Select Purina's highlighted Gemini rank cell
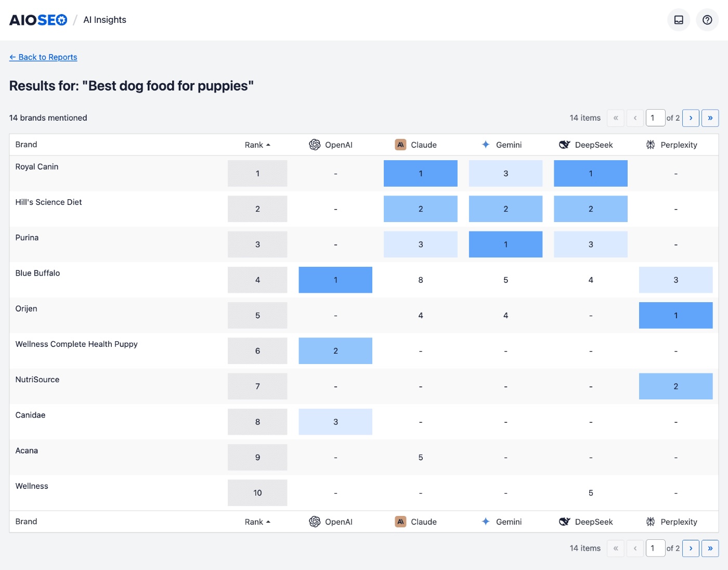This screenshot has width=728, height=570. click(505, 244)
